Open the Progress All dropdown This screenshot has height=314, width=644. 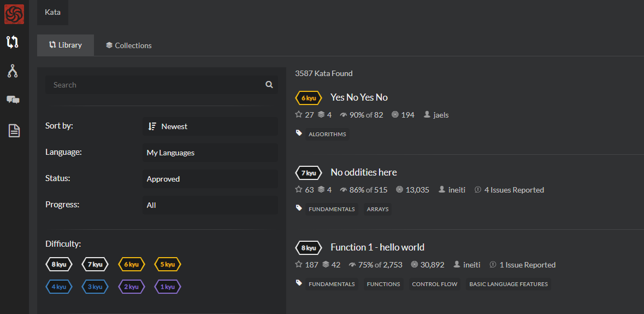pyautogui.click(x=210, y=205)
